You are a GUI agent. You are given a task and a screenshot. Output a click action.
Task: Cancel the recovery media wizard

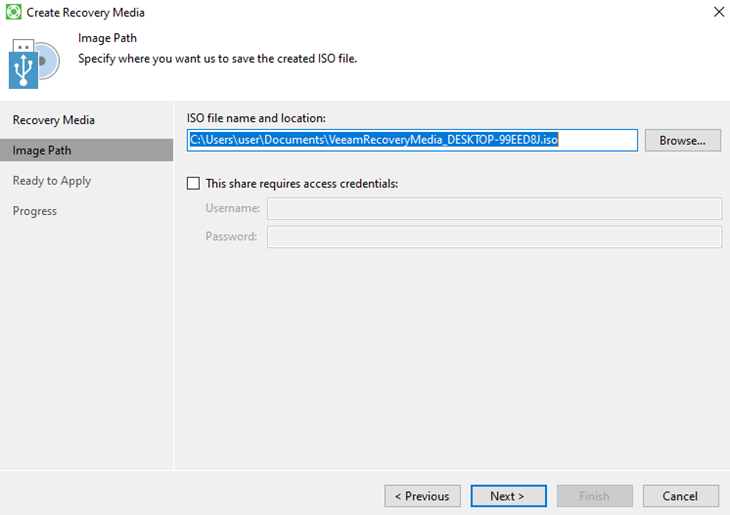[x=681, y=496]
